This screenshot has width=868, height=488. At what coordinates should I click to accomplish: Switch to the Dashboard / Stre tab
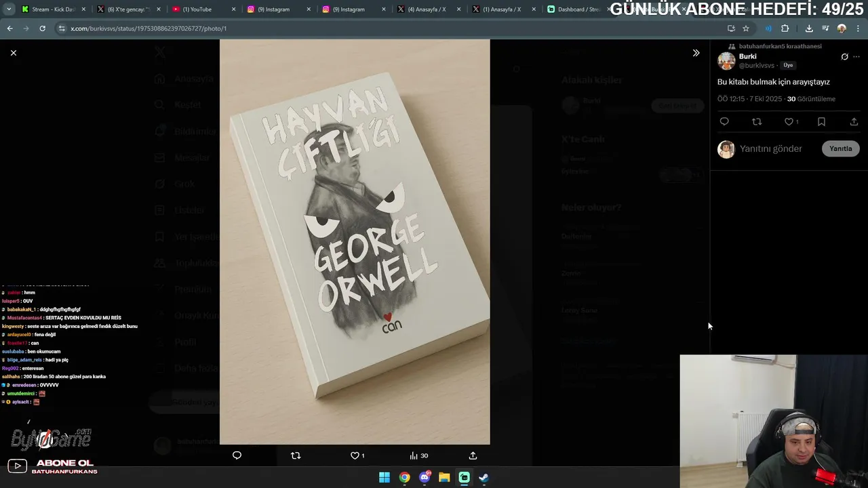coord(575,9)
